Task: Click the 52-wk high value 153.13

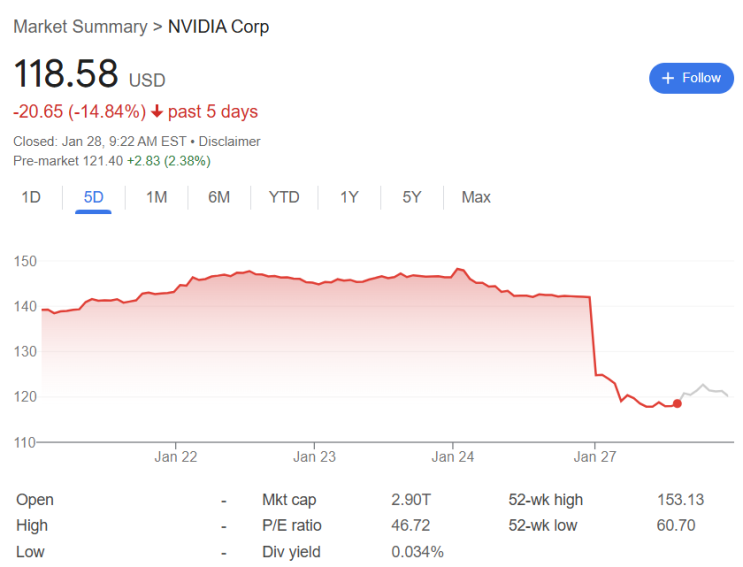Action: (673, 500)
